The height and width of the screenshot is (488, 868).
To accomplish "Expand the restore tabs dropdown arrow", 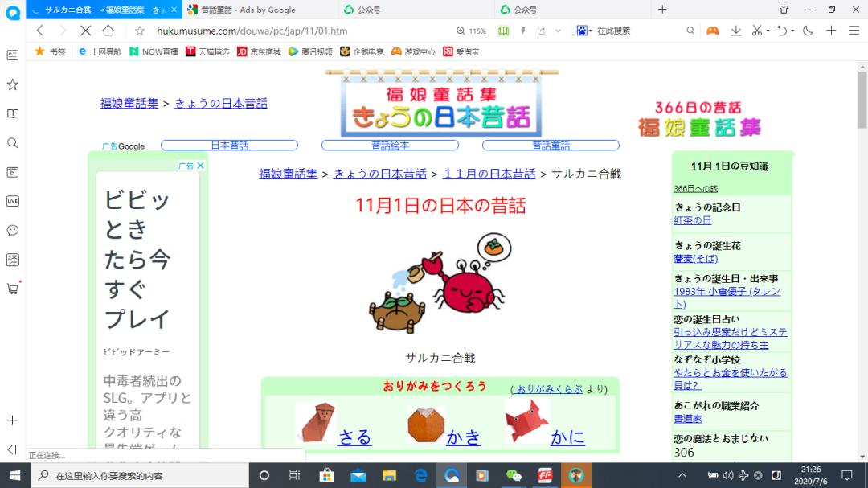I will [794, 31].
